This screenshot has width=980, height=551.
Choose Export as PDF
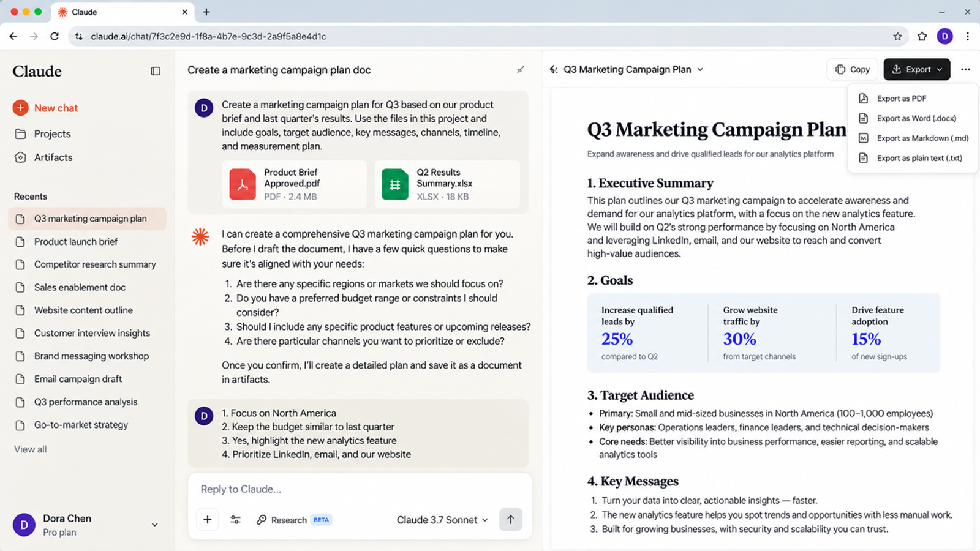point(913,98)
